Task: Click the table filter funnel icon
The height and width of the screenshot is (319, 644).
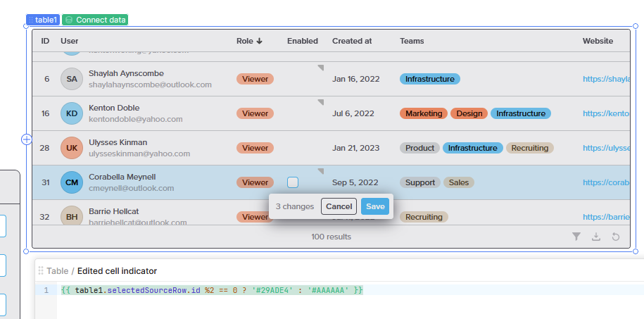Action: coord(576,237)
